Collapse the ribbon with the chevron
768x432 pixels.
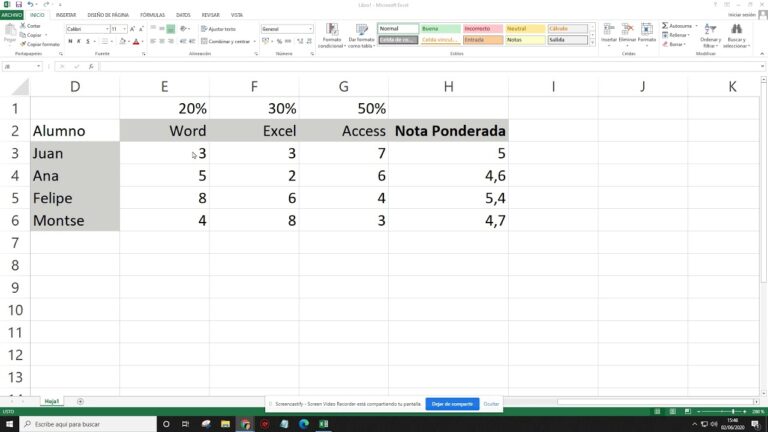[x=762, y=53]
